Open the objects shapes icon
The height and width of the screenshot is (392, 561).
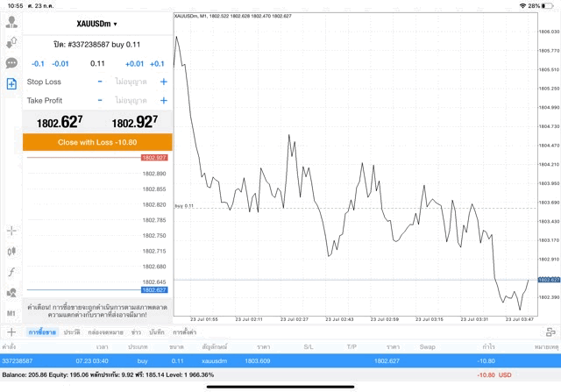coord(11,293)
